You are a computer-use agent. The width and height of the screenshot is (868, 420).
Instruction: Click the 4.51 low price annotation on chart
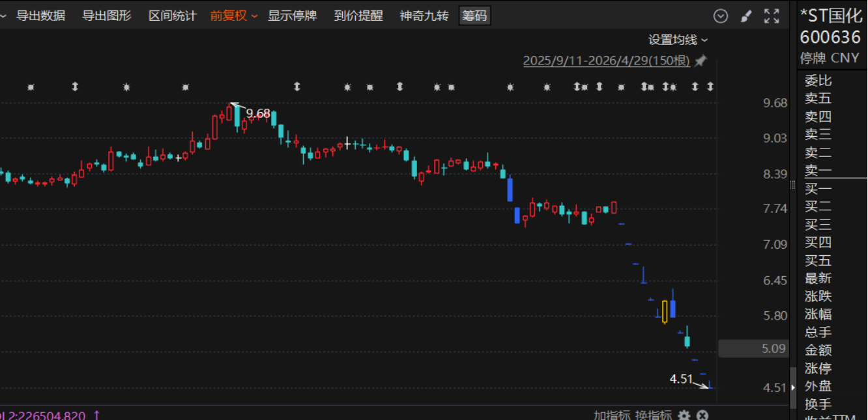pos(681,379)
